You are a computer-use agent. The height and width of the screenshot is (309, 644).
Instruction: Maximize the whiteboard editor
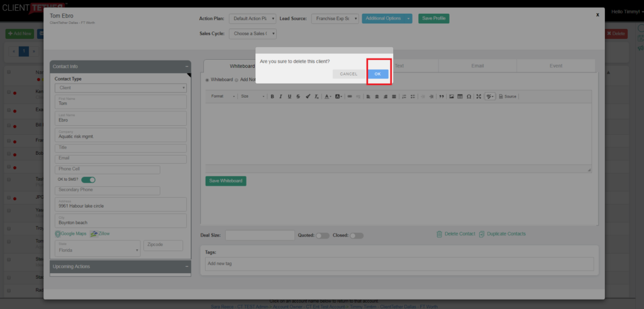tap(479, 96)
